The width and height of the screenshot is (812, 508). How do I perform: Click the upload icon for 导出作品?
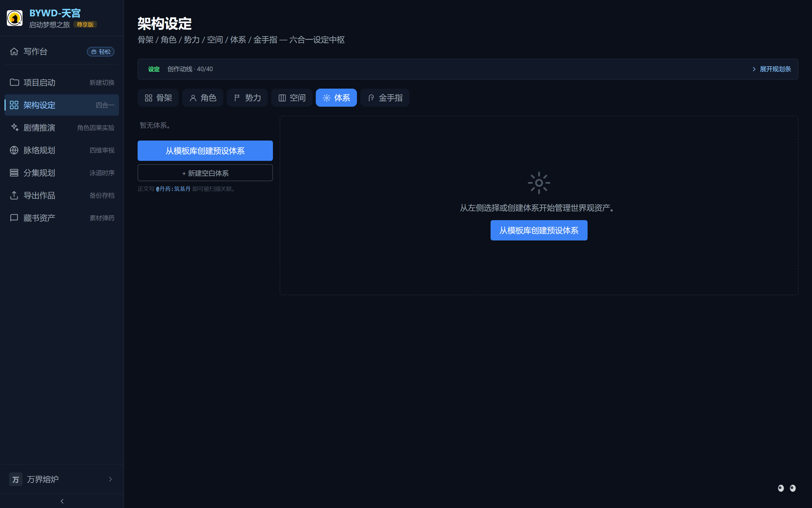pos(14,195)
